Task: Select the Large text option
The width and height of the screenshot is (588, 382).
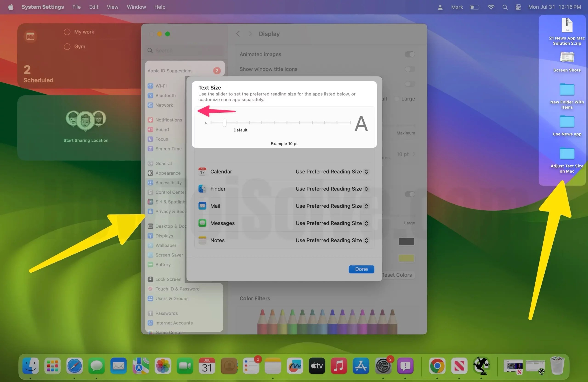Action: [x=397, y=98]
